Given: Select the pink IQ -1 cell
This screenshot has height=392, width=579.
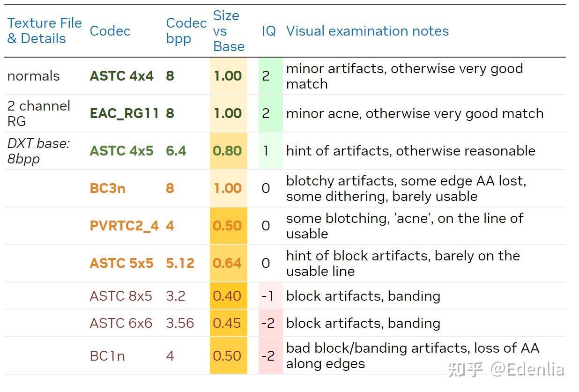Looking at the screenshot, I should tap(270, 296).
